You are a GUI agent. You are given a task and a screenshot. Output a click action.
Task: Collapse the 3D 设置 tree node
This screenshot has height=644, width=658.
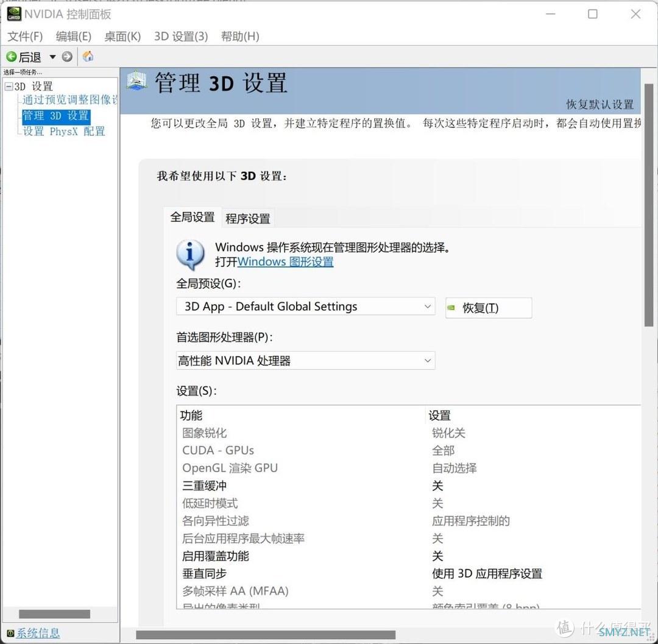(9, 87)
